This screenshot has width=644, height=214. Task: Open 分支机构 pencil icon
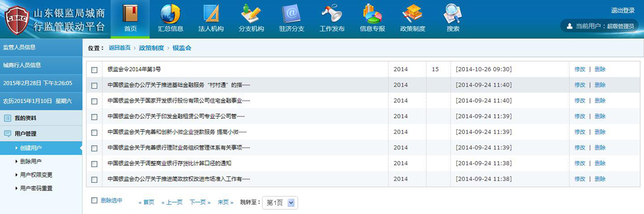click(251, 13)
